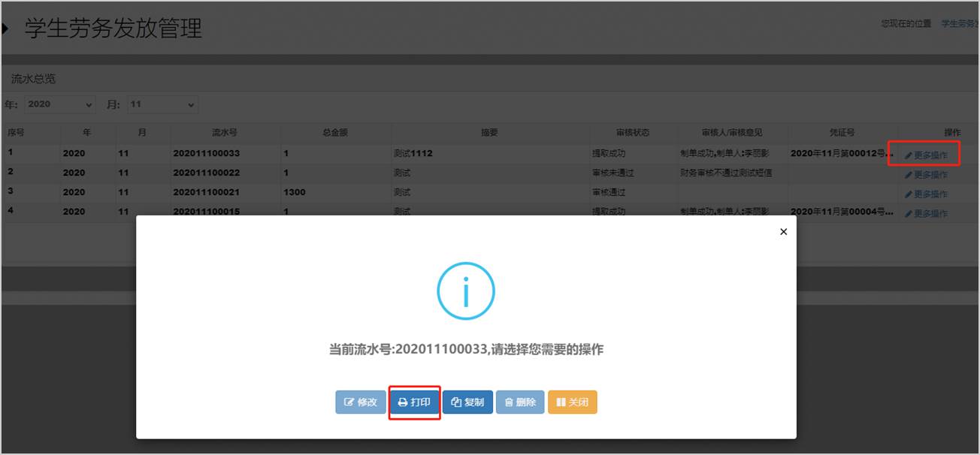Image resolution: width=980 pixels, height=455 pixels.
Task: Click the 学生劳务 breadcrumb link at top right
Action: [x=960, y=24]
